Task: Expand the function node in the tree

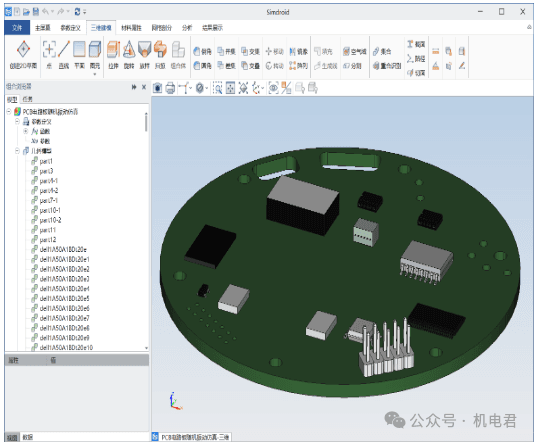Action: coord(26,131)
